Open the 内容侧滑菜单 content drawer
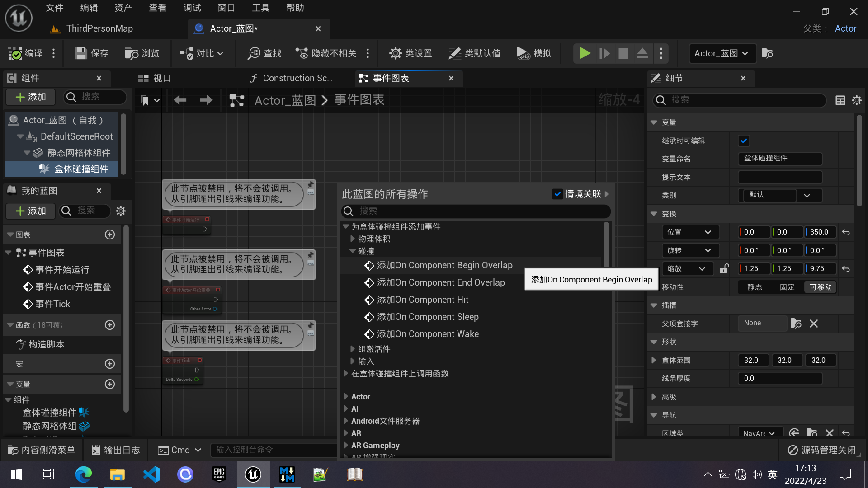 (41, 450)
